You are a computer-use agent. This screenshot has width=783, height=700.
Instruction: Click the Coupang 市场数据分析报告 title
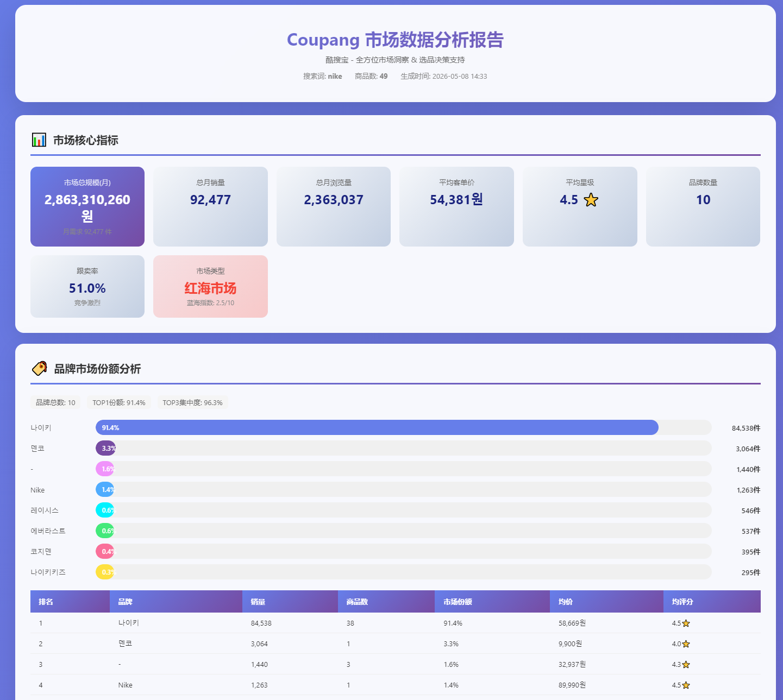point(395,40)
